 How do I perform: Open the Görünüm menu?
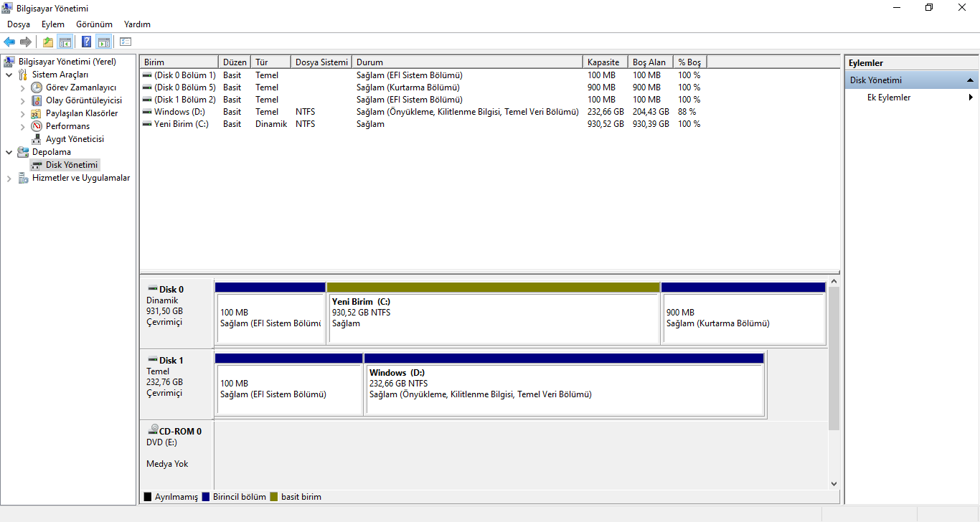coord(94,24)
